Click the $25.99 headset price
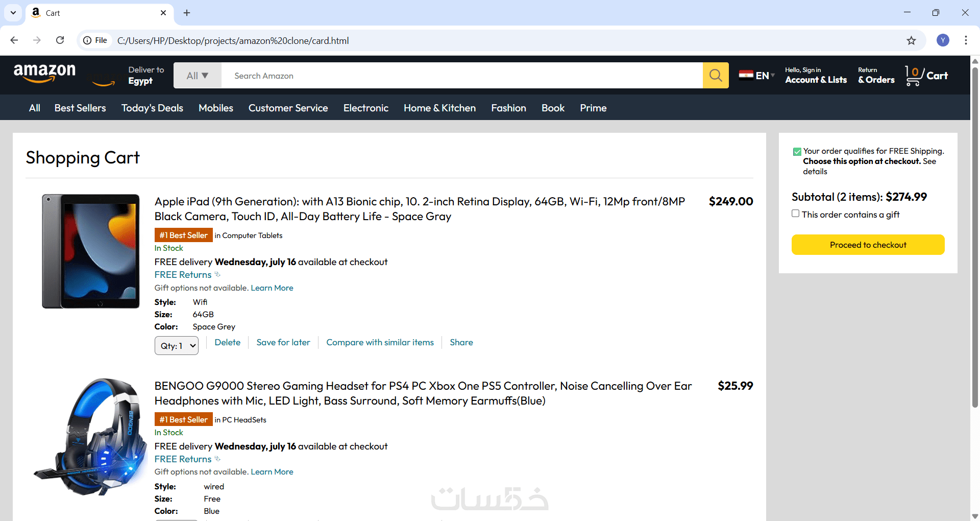The image size is (980, 521). tap(736, 386)
